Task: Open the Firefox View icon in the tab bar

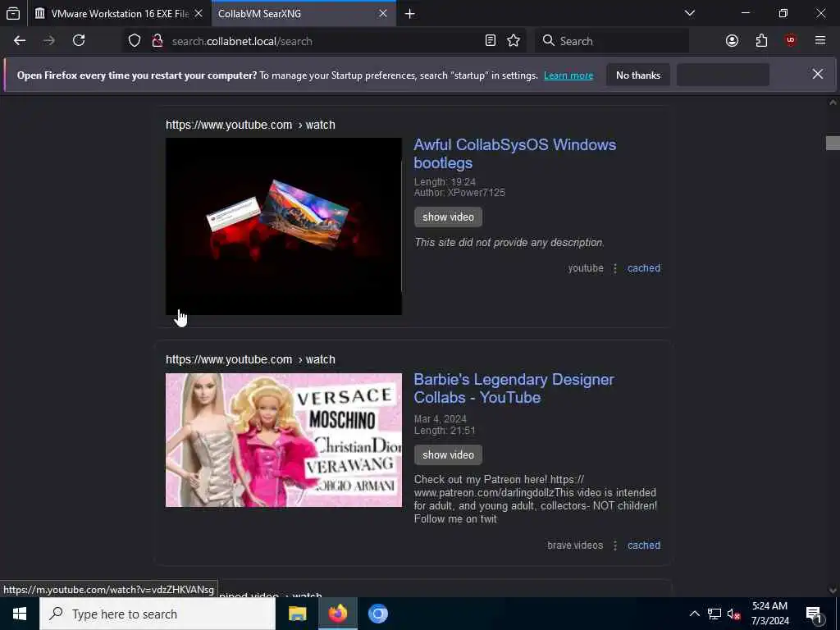Action: (x=13, y=13)
